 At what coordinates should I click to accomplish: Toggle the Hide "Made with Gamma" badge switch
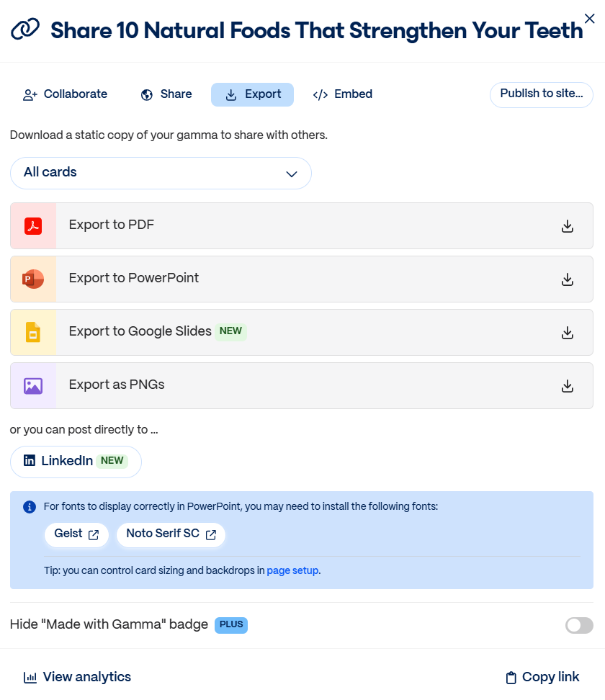579,625
